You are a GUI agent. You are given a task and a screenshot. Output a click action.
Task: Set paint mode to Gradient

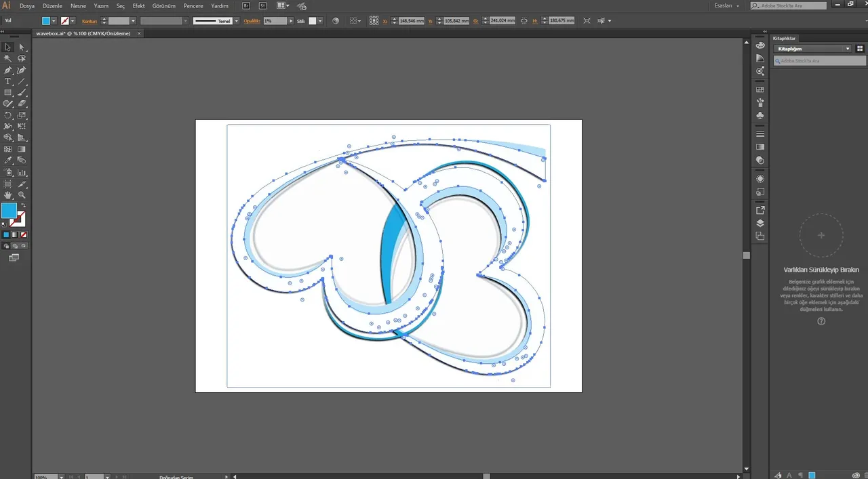point(15,234)
